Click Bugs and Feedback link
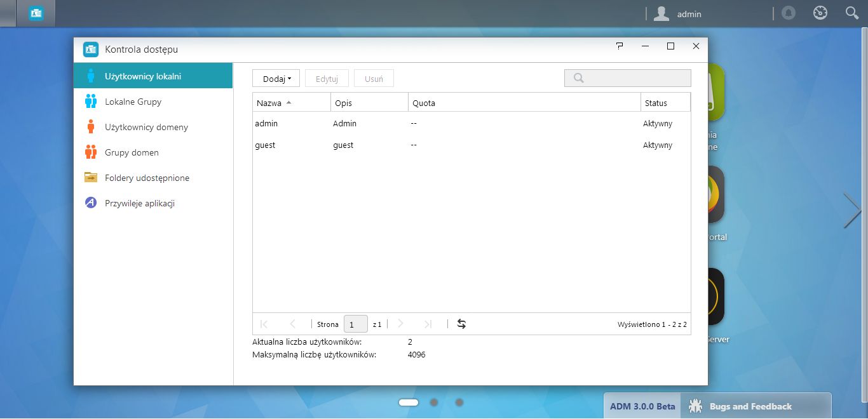Image resolution: width=868 pixels, height=419 pixels. click(x=750, y=406)
